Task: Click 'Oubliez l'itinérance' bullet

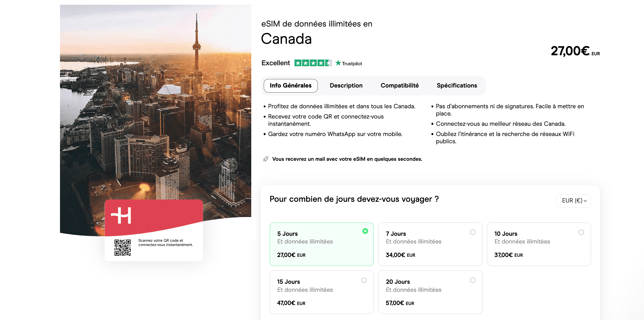Action: pos(505,137)
